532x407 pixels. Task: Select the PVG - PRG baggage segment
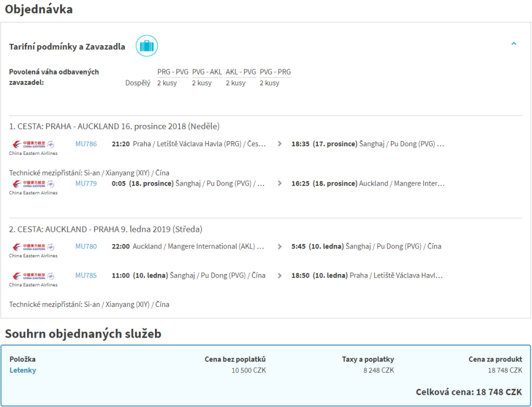(x=275, y=72)
